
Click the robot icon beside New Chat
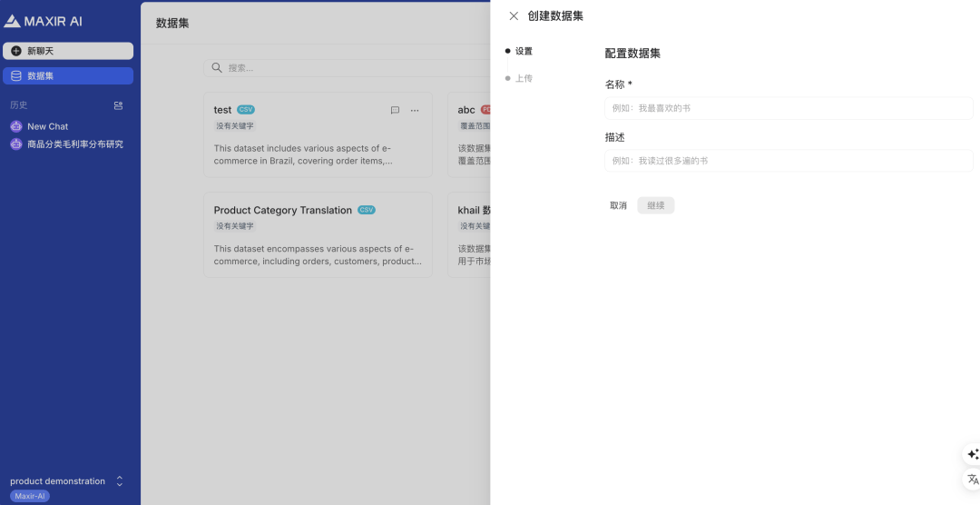coord(16,126)
